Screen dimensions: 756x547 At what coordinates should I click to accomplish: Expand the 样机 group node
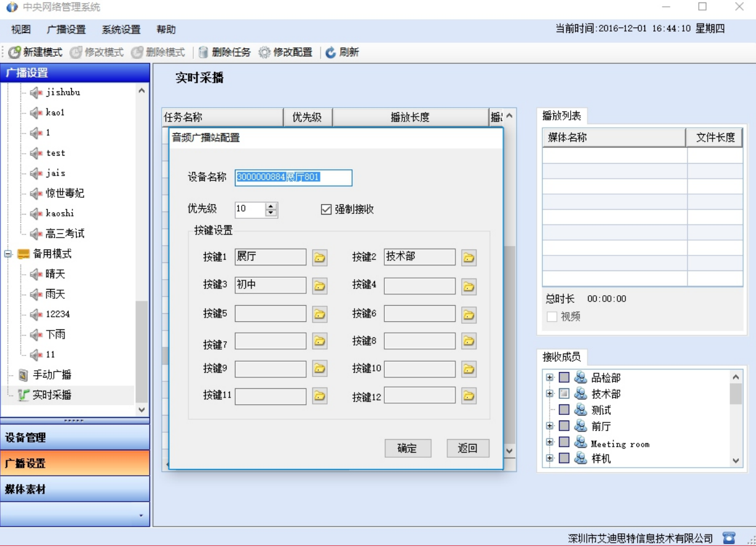[x=549, y=458]
